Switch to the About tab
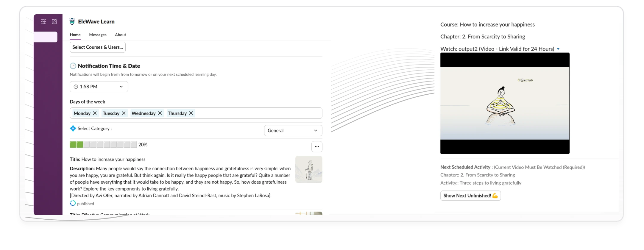Viewport: 644px width, 250px height. point(121,35)
